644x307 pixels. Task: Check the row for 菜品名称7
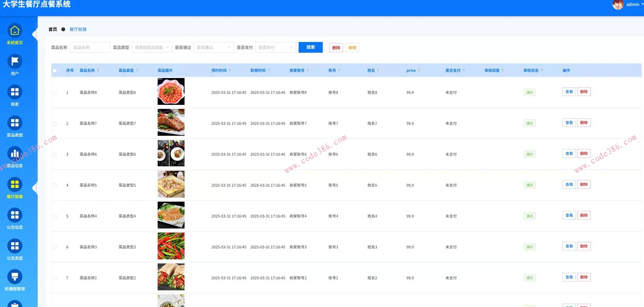coord(55,124)
